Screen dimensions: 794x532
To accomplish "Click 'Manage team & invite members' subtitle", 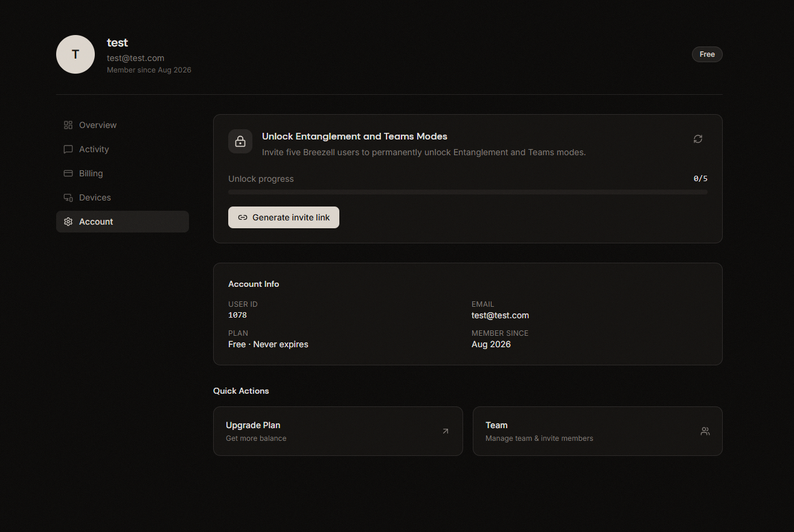I will (x=539, y=438).
